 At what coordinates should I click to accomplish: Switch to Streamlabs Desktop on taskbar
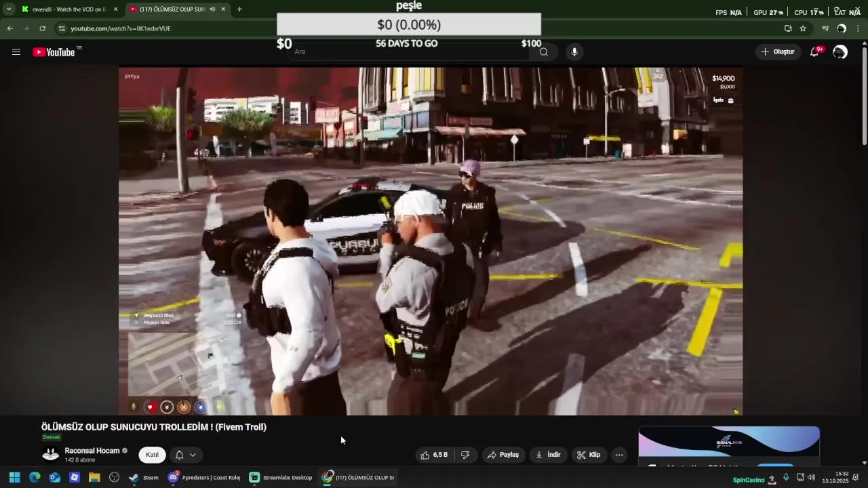(281, 477)
